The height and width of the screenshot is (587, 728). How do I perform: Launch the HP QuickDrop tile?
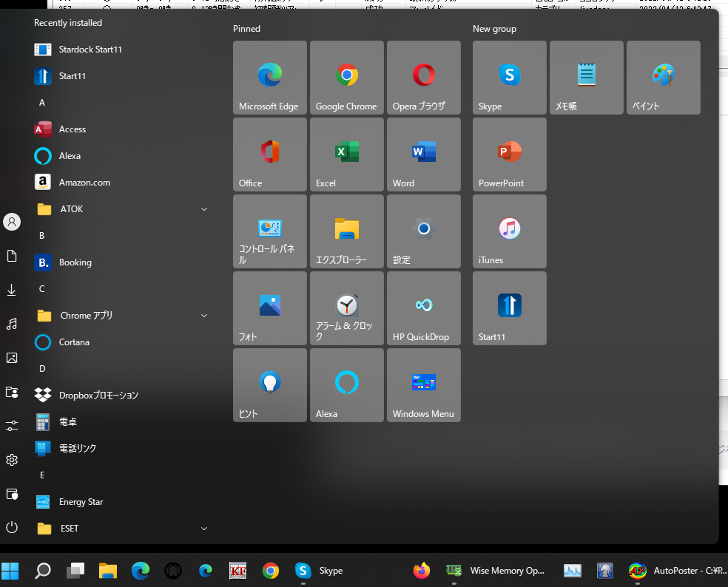pos(424,308)
